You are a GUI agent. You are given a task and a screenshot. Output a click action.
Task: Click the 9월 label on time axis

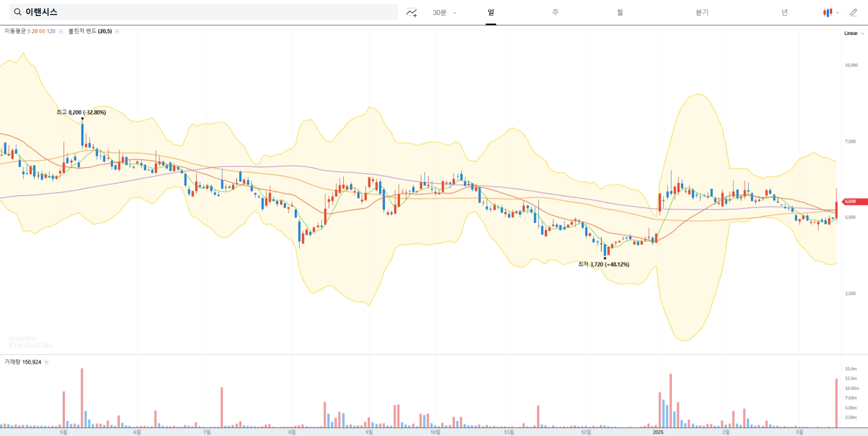tap(369, 432)
